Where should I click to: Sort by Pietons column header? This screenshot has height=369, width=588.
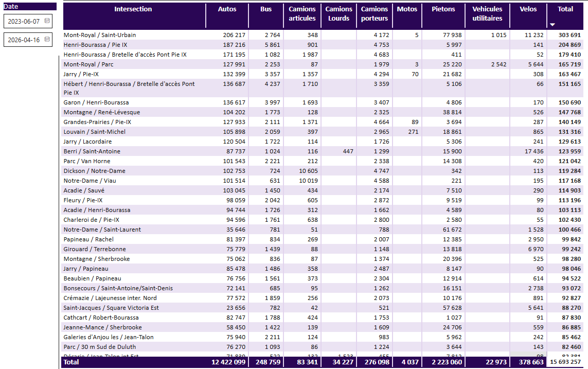tap(443, 9)
